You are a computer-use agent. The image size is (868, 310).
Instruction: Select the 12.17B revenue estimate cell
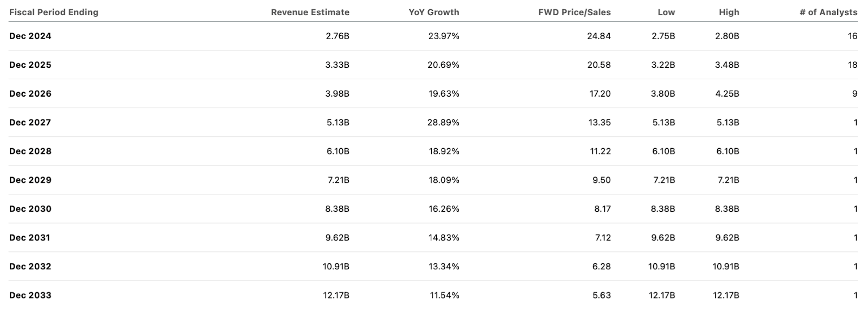pyautogui.click(x=335, y=295)
